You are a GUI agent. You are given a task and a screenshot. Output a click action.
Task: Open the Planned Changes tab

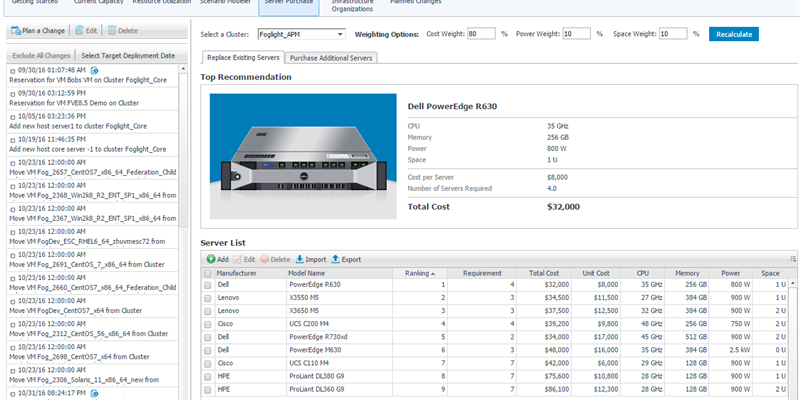(x=416, y=3)
